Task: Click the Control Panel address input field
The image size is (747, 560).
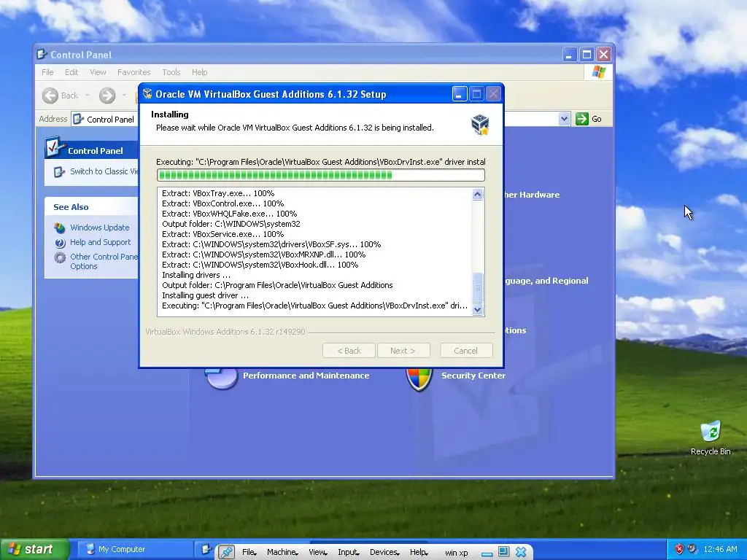Action: pos(320,119)
